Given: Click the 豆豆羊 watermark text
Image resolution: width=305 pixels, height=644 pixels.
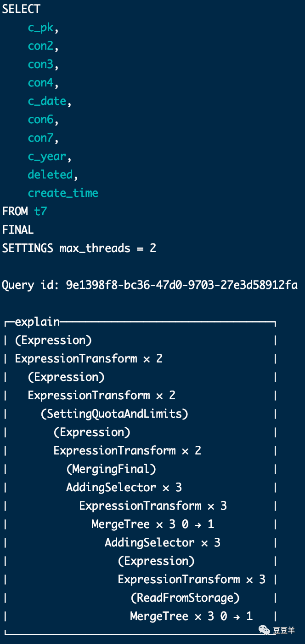Looking at the screenshot, I should click(x=284, y=630).
